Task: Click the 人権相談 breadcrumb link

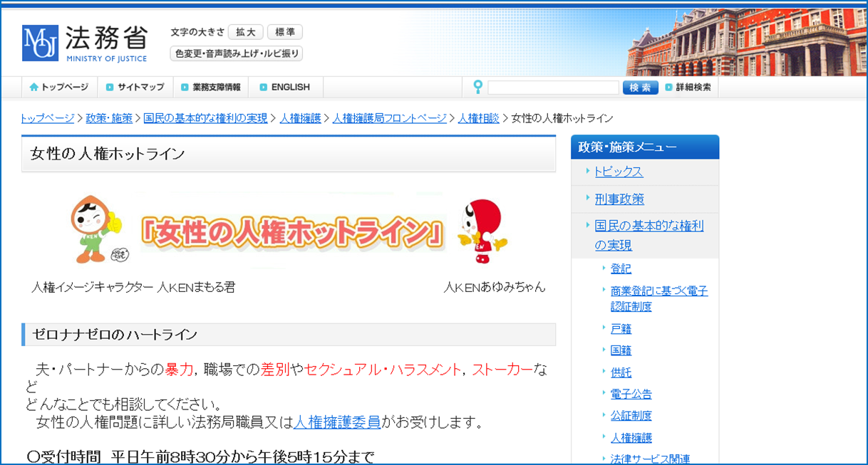Action: click(478, 118)
